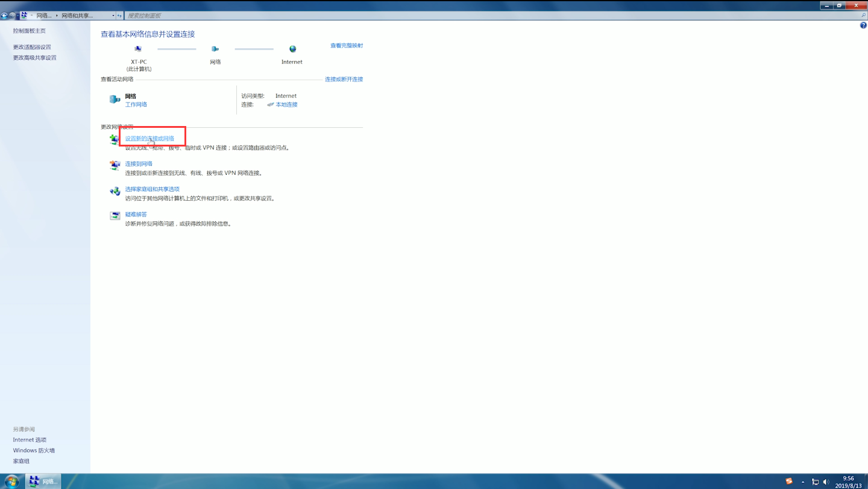Open Windows 防火墙 in sidebar

pyautogui.click(x=34, y=451)
